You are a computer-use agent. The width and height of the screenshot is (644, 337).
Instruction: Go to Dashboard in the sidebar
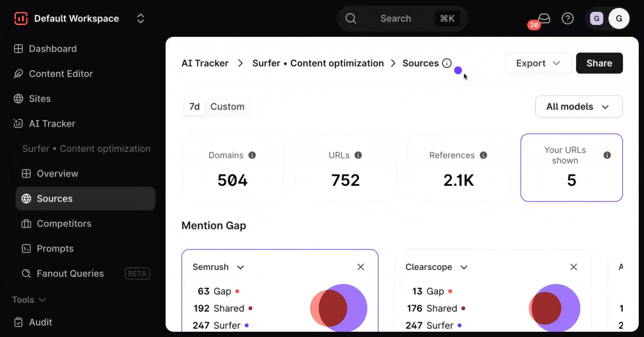(x=53, y=49)
